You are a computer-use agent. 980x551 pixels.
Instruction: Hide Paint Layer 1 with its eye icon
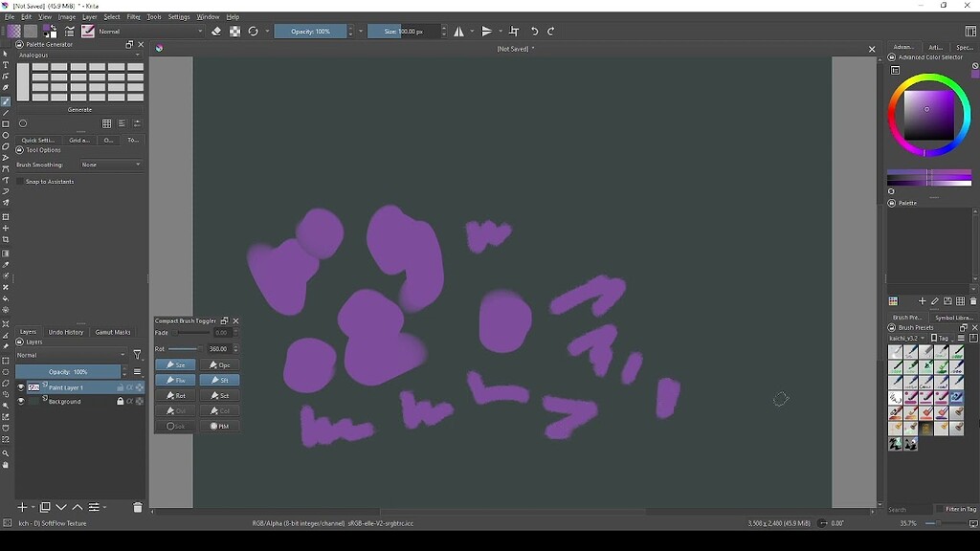point(21,387)
